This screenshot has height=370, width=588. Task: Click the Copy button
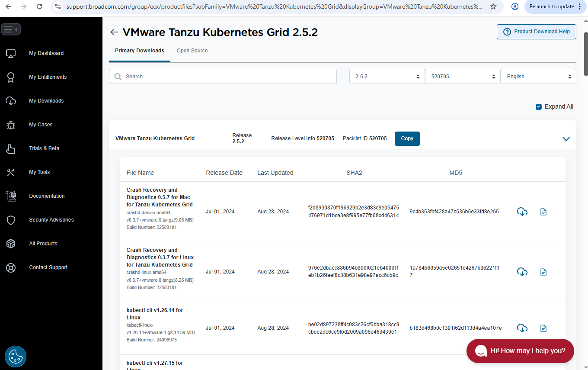click(407, 138)
